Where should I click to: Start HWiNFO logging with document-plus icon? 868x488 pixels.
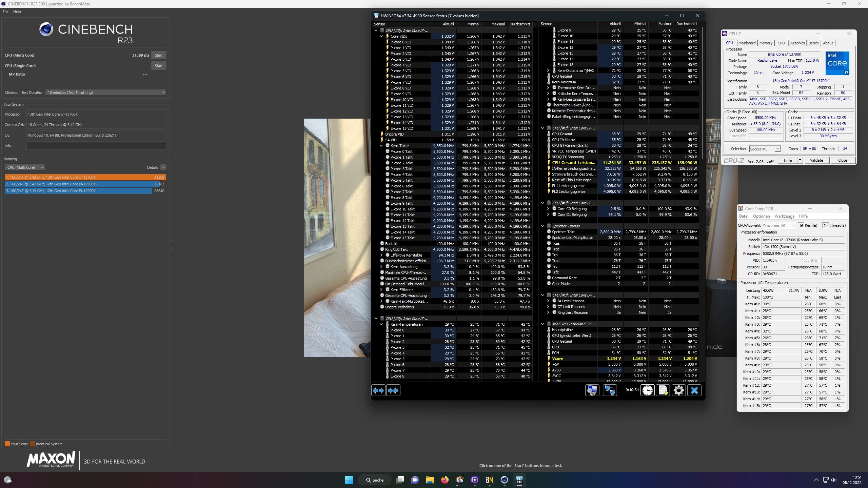click(x=663, y=390)
